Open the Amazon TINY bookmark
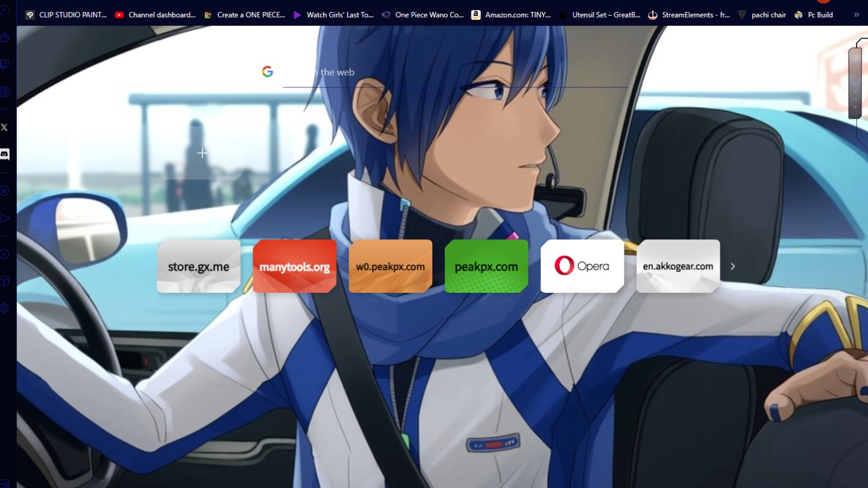Screen dimensions: 868x488 pos(511,15)
